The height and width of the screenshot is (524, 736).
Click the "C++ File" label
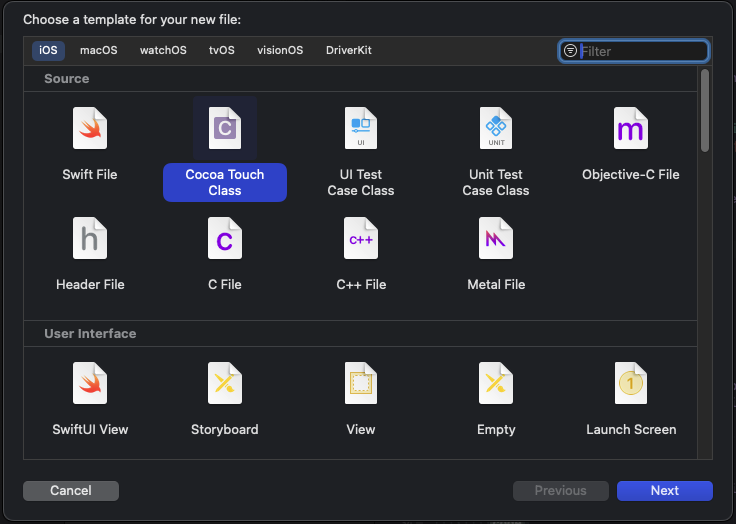coord(361,285)
